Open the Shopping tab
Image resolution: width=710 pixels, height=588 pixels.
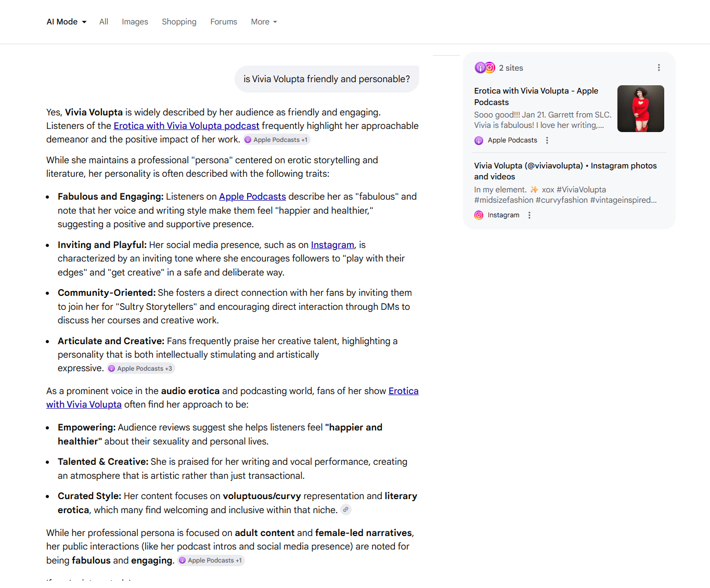pos(179,22)
